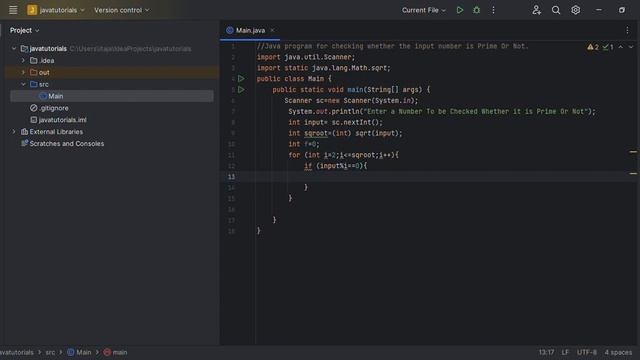Select the .idea folder row
640x360 pixels.
coord(112,60)
